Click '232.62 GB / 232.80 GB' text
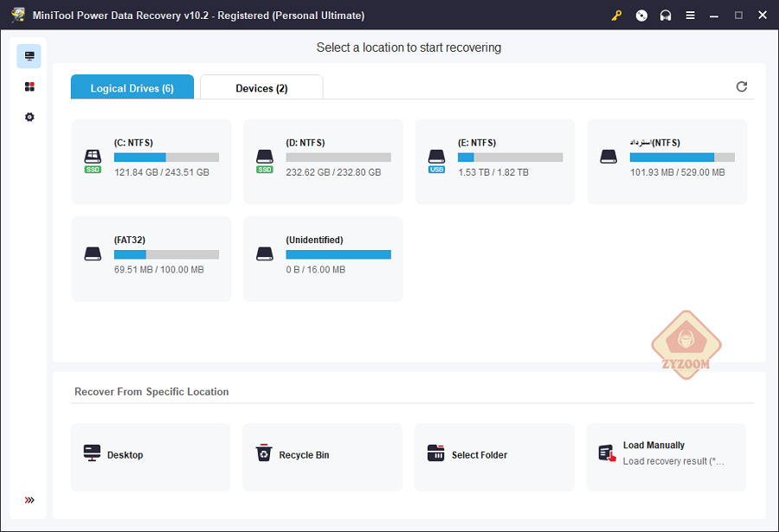This screenshot has width=779, height=532. [334, 172]
